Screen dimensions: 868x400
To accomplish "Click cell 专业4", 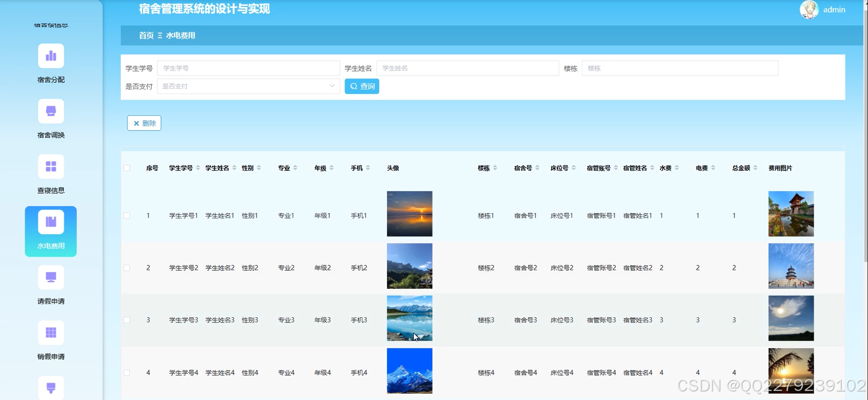I will [286, 373].
